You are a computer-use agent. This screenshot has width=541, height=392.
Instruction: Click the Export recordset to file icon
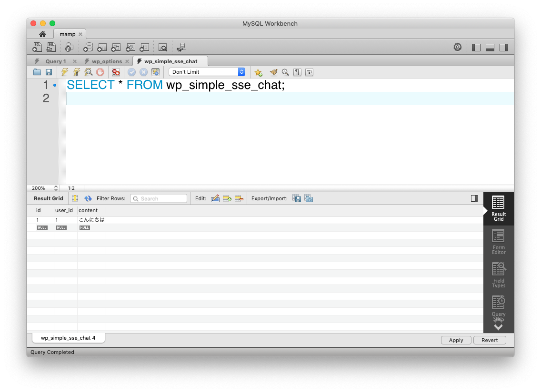(297, 198)
